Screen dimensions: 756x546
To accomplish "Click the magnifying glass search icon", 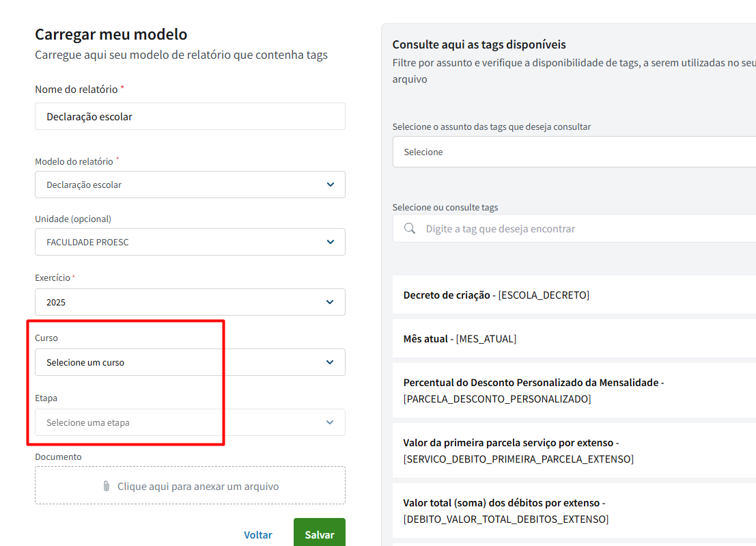I will (410, 229).
